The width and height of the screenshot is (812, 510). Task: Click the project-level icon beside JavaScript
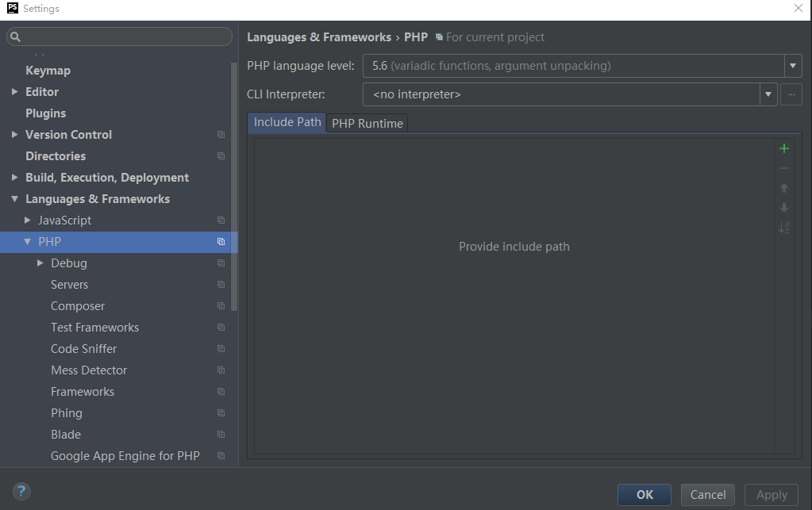point(221,220)
